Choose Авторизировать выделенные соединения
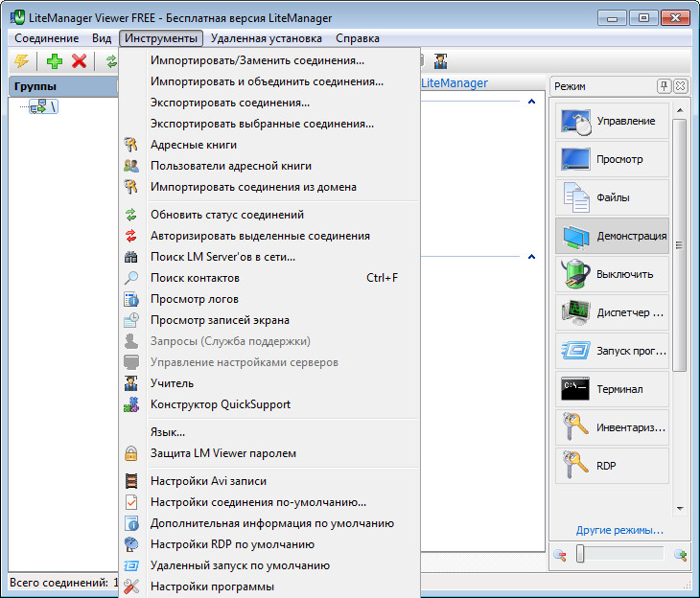The height and width of the screenshot is (598, 700). pos(269,236)
